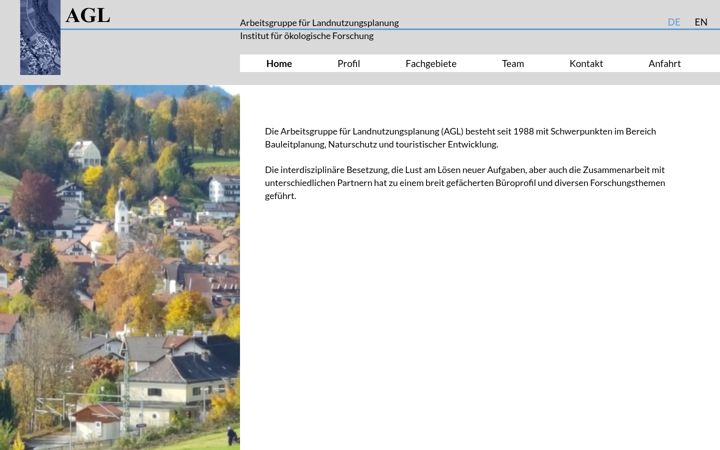This screenshot has height=450, width=720.
Task: Go to the Profil page
Action: coord(349,63)
